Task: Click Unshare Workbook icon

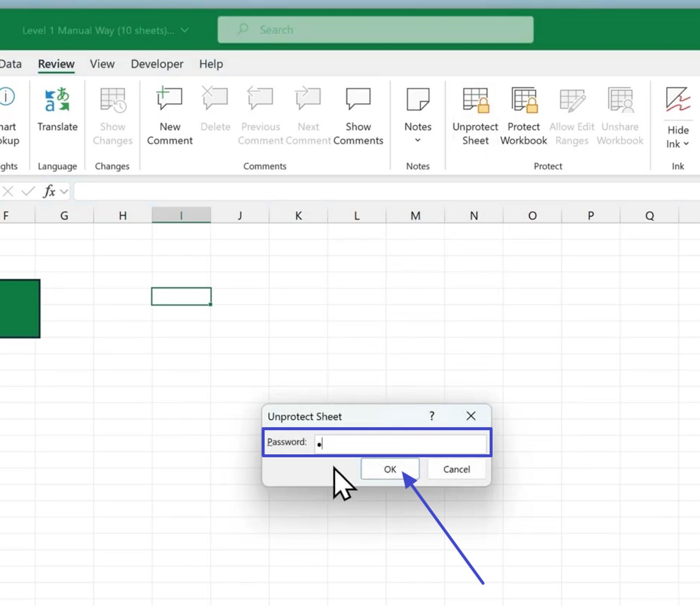Action: [620, 100]
